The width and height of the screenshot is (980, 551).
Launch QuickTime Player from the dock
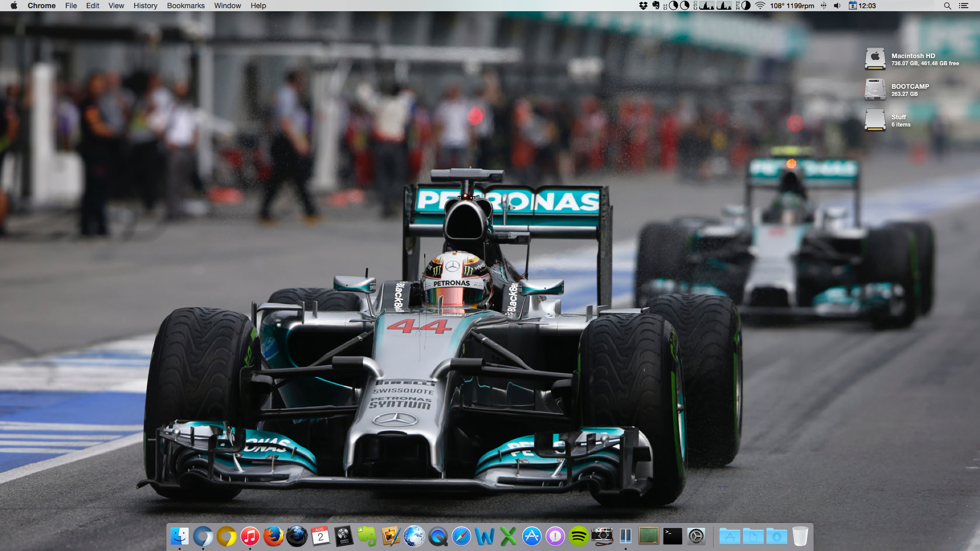pyautogui.click(x=438, y=536)
